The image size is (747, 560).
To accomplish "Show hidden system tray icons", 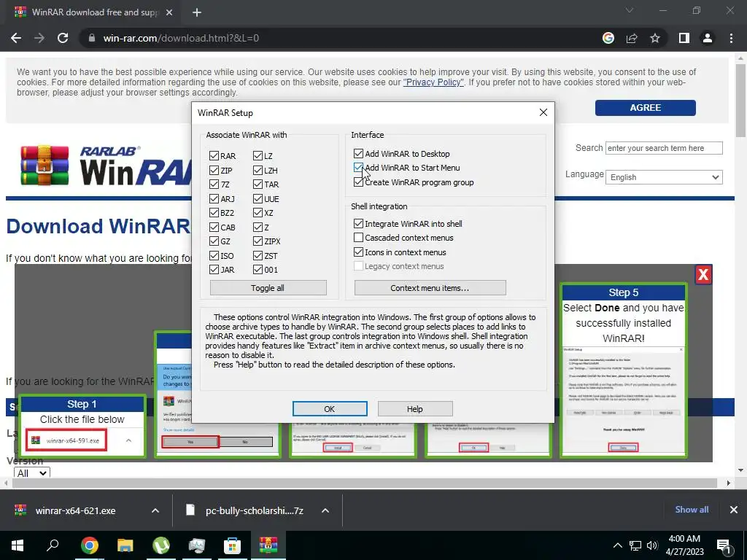I will coord(617,545).
